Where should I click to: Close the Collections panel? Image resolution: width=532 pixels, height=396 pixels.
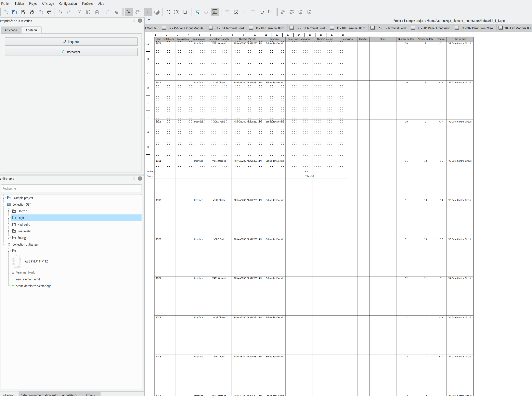pos(140,179)
